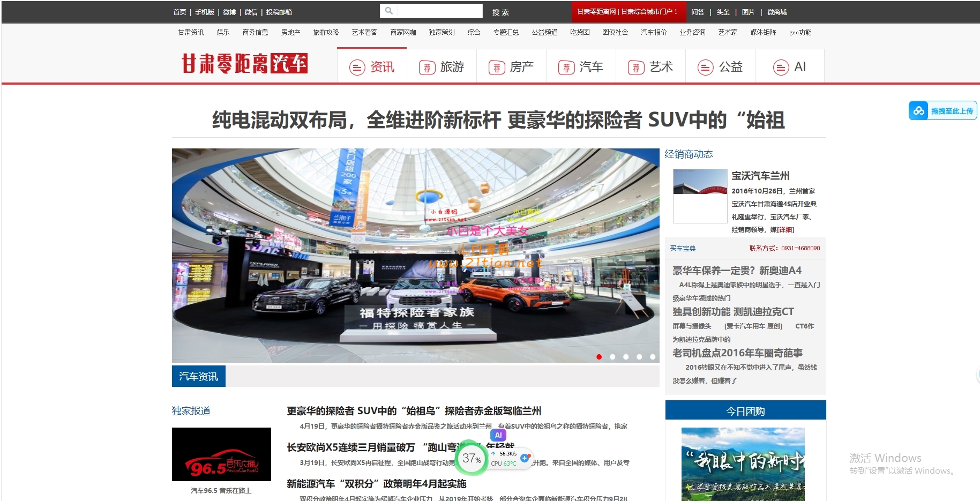Open article 老司机盘点2016年车圈奇葩事

(x=737, y=353)
